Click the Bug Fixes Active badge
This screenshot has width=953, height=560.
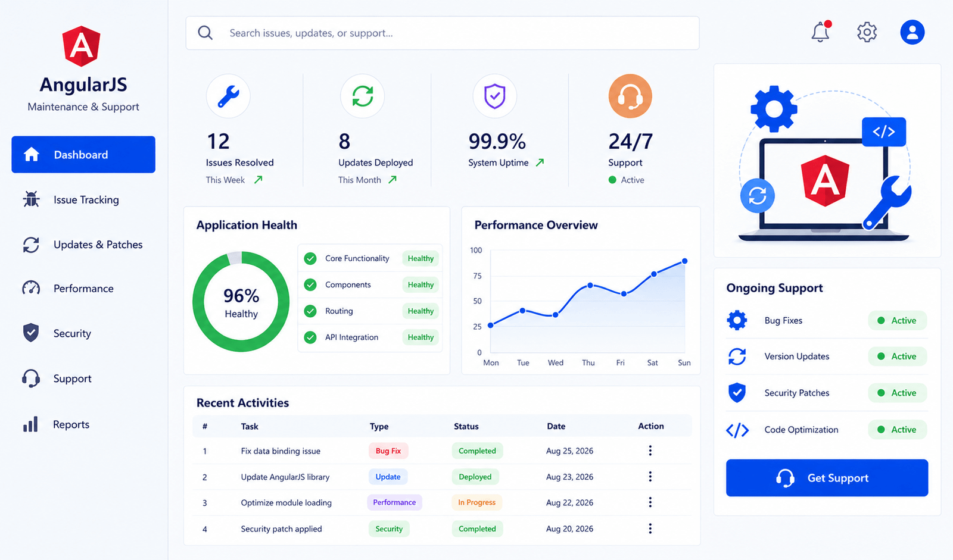point(897,320)
